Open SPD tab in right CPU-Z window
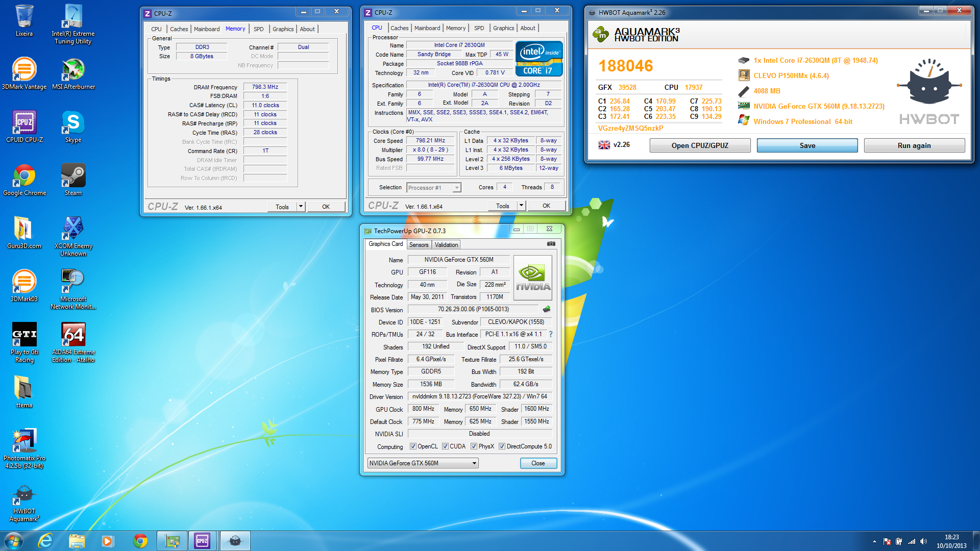 479,28
